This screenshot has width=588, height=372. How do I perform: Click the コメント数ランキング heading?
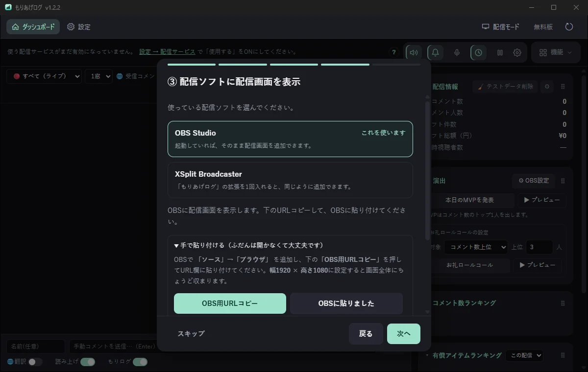click(x=464, y=303)
